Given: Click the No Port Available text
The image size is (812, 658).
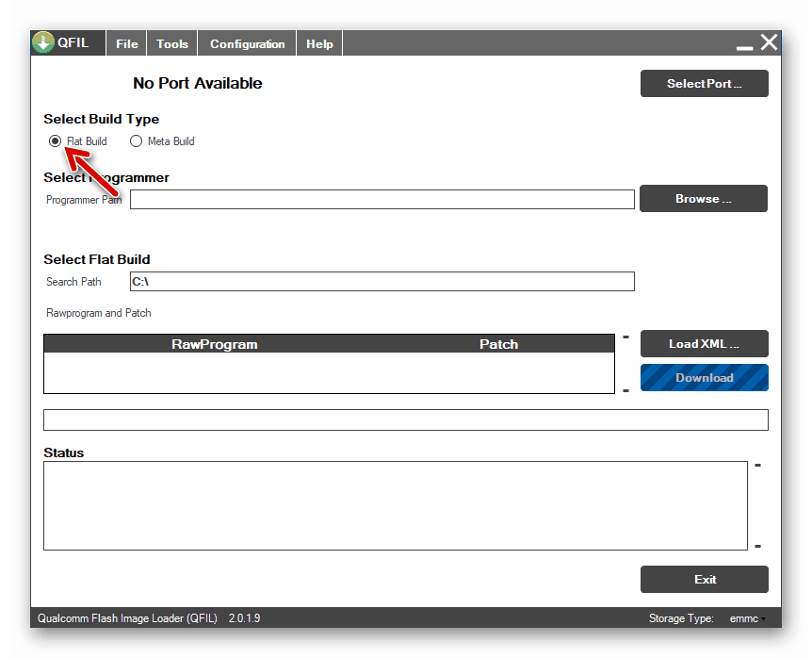Looking at the screenshot, I should coord(197,83).
